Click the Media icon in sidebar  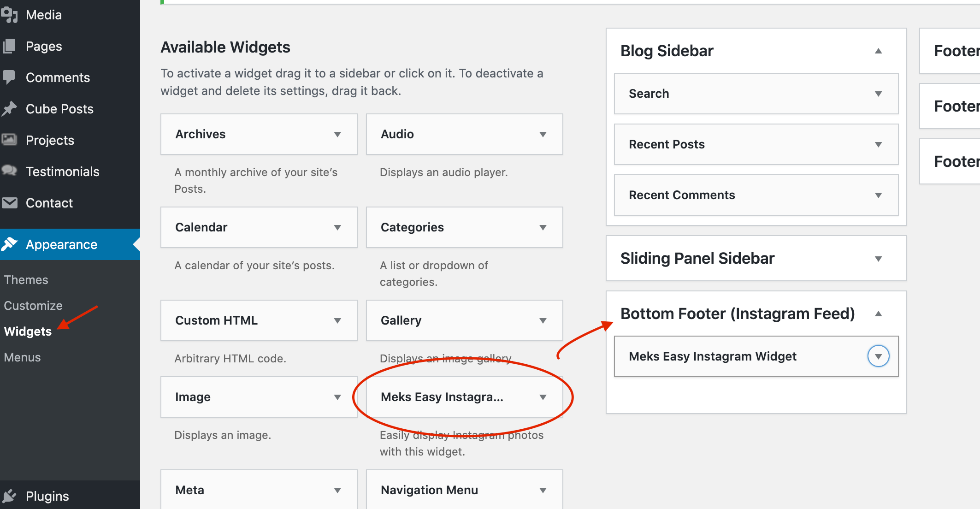(9, 15)
